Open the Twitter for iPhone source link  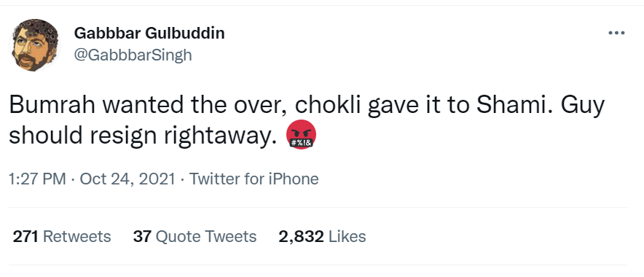coord(254,179)
